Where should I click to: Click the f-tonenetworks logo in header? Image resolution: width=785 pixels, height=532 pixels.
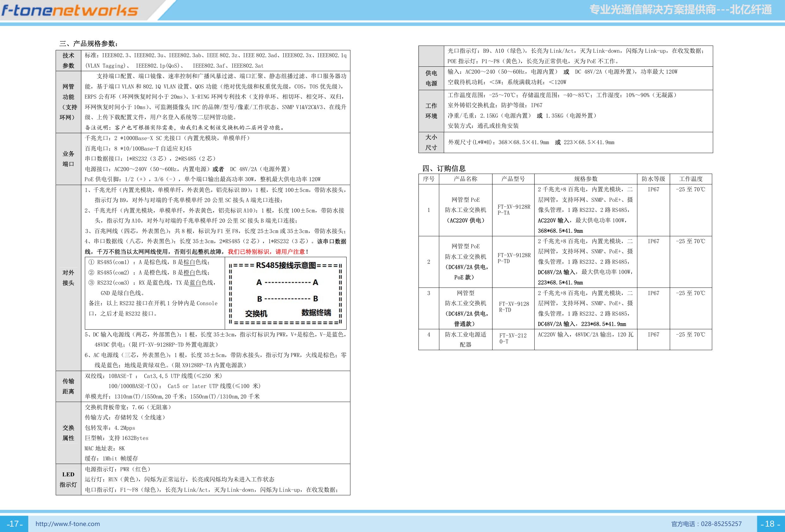point(70,10)
